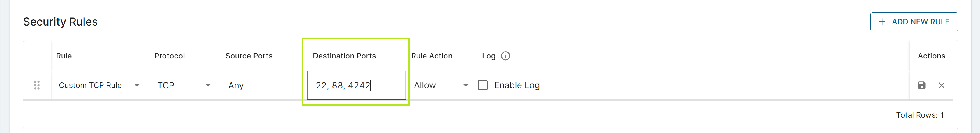
Task: Discard the rule with the X icon
Action: (x=941, y=85)
